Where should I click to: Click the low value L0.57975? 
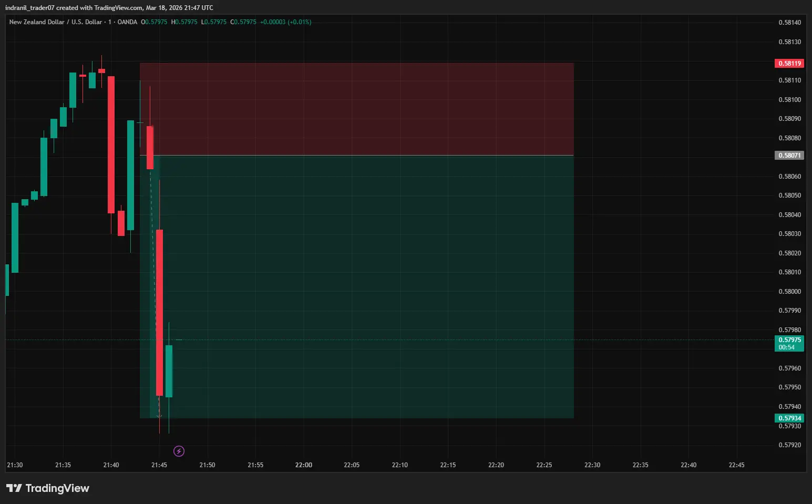tap(214, 22)
